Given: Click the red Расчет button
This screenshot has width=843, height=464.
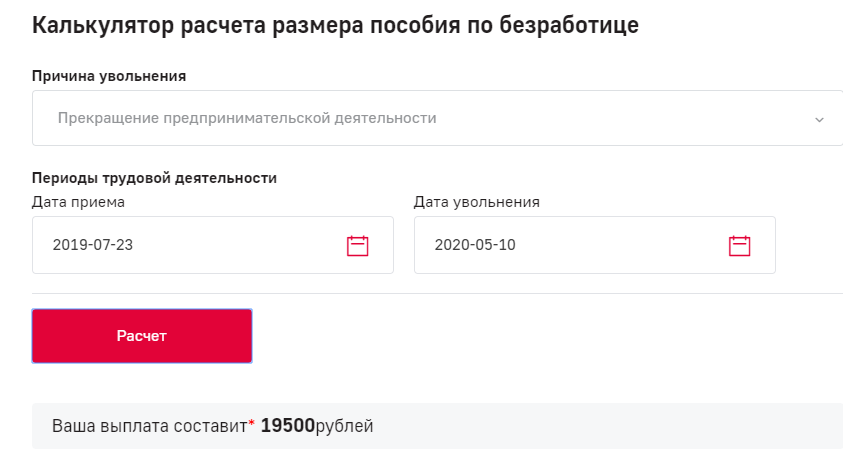Looking at the screenshot, I should (142, 336).
